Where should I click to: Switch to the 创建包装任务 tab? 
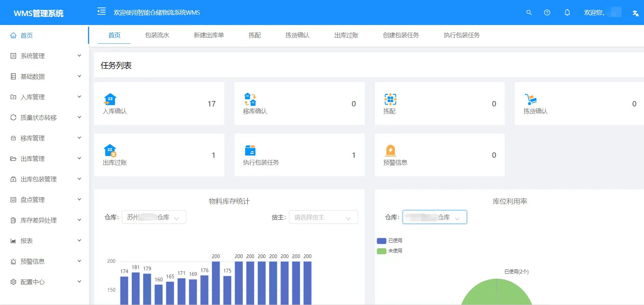[x=401, y=35]
